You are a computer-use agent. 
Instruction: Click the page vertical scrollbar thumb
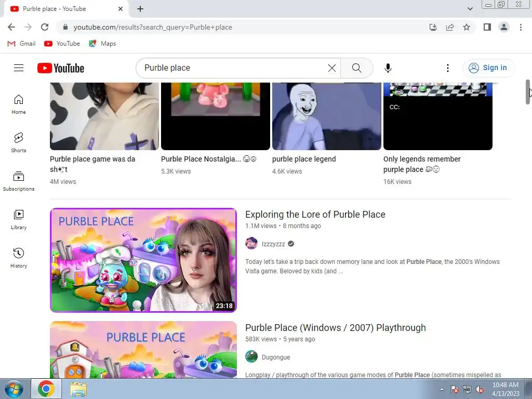528,92
